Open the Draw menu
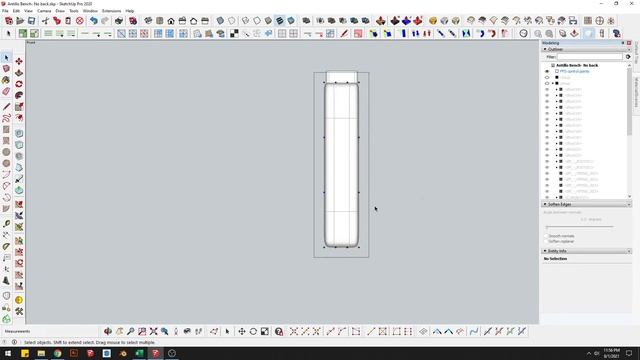Screen dimensions: 640x360 tap(60, 11)
